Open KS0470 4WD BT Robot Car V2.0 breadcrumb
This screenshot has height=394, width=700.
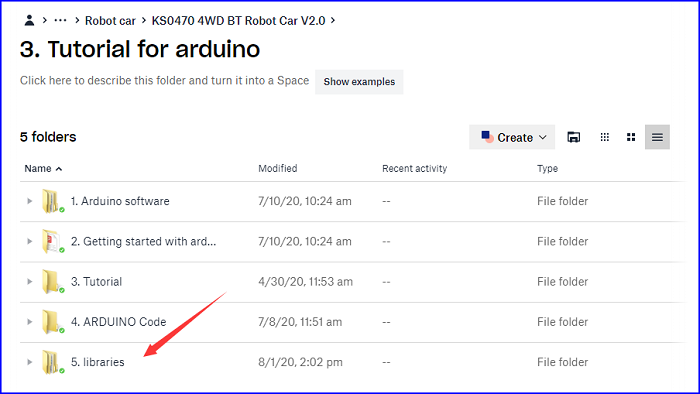[238, 21]
